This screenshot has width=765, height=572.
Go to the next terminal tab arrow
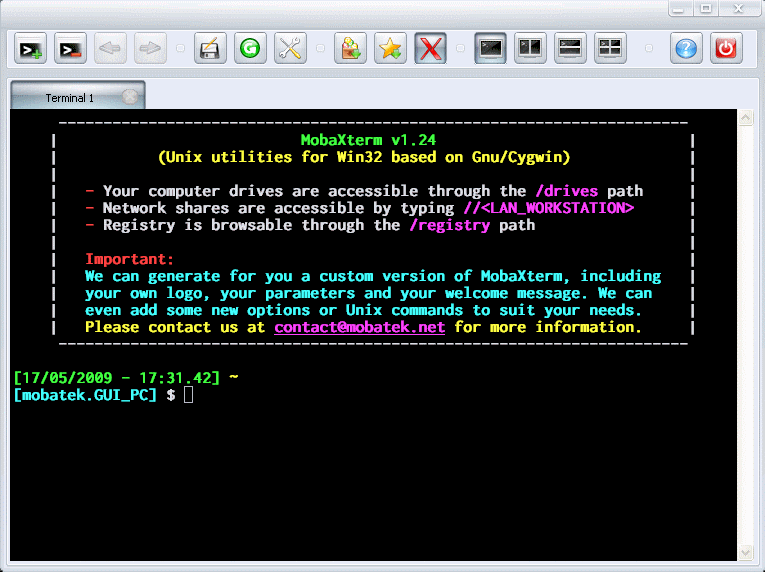(x=149, y=48)
